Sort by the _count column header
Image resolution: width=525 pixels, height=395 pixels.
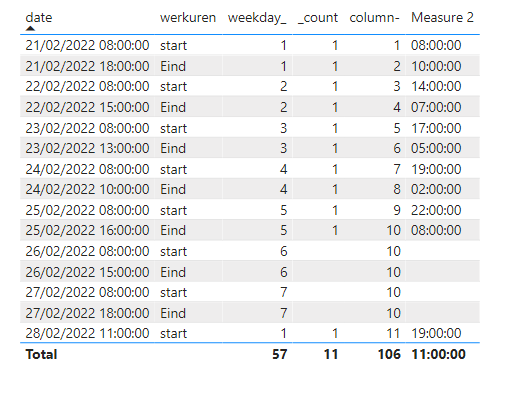pyautogui.click(x=317, y=17)
